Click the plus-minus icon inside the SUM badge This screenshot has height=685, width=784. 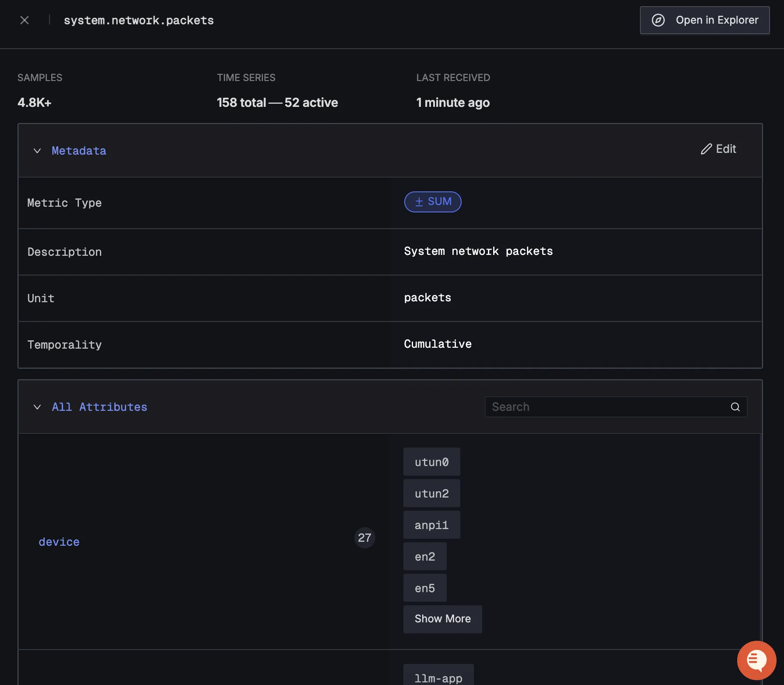coord(419,202)
